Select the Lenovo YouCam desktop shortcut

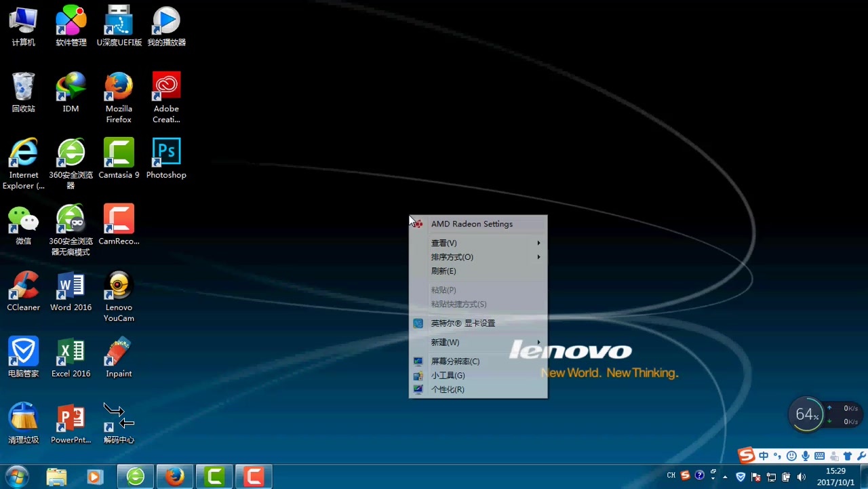coord(119,297)
